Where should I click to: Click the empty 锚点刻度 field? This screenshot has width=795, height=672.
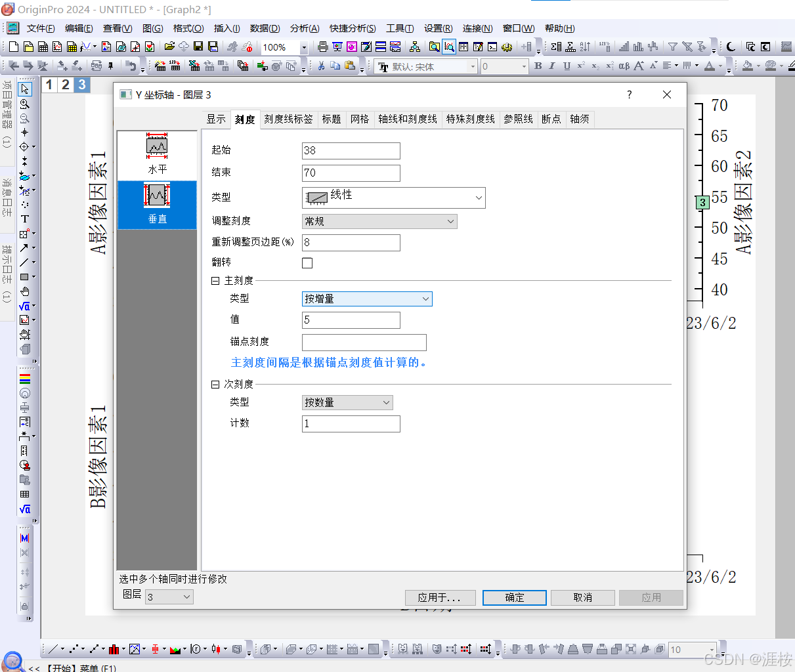point(364,342)
